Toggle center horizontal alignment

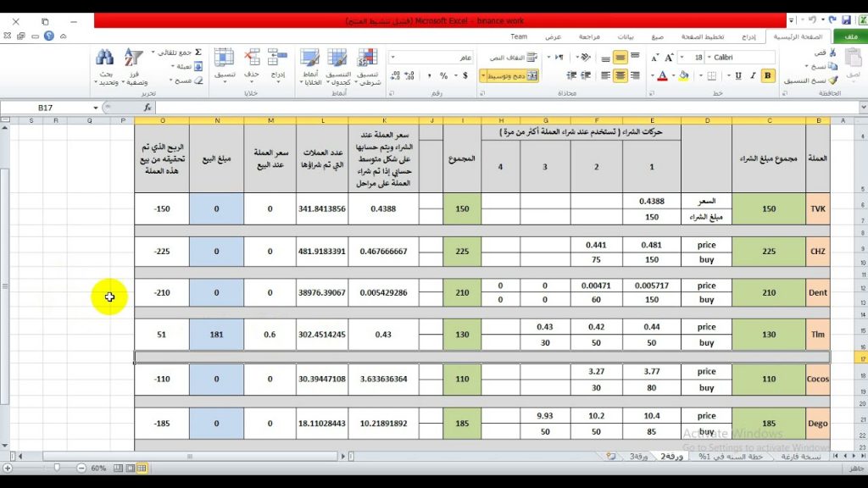[620, 75]
